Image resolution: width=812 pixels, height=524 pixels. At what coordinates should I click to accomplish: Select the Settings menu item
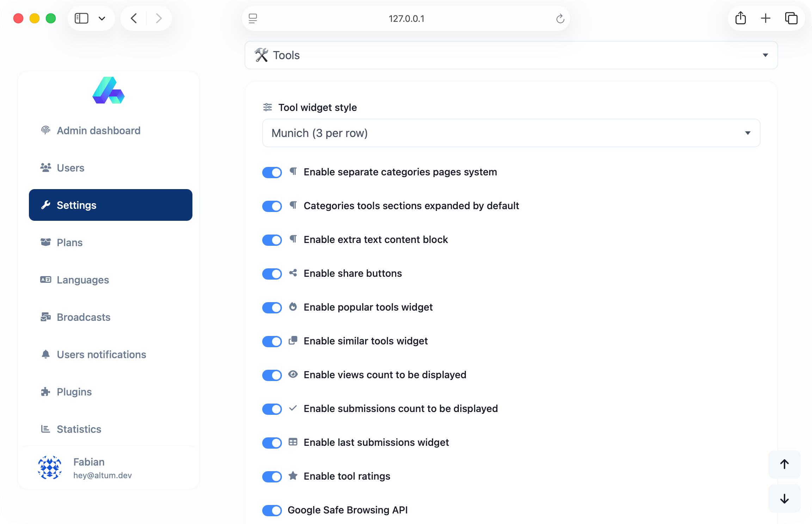[x=111, y=205]
